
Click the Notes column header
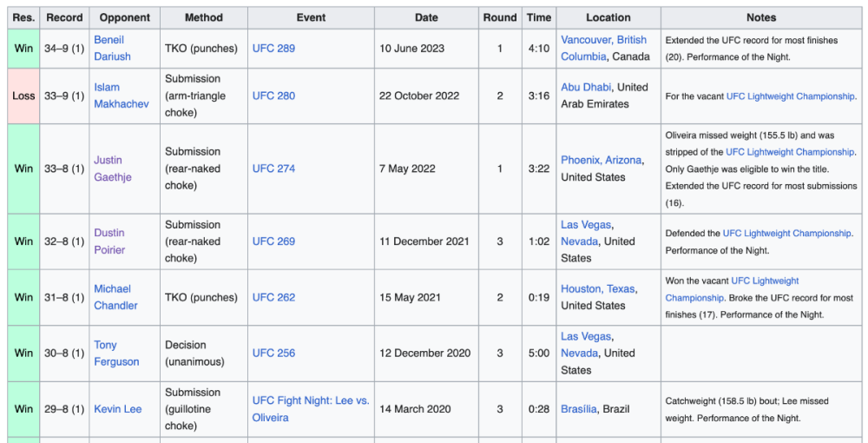pos(761,17)
